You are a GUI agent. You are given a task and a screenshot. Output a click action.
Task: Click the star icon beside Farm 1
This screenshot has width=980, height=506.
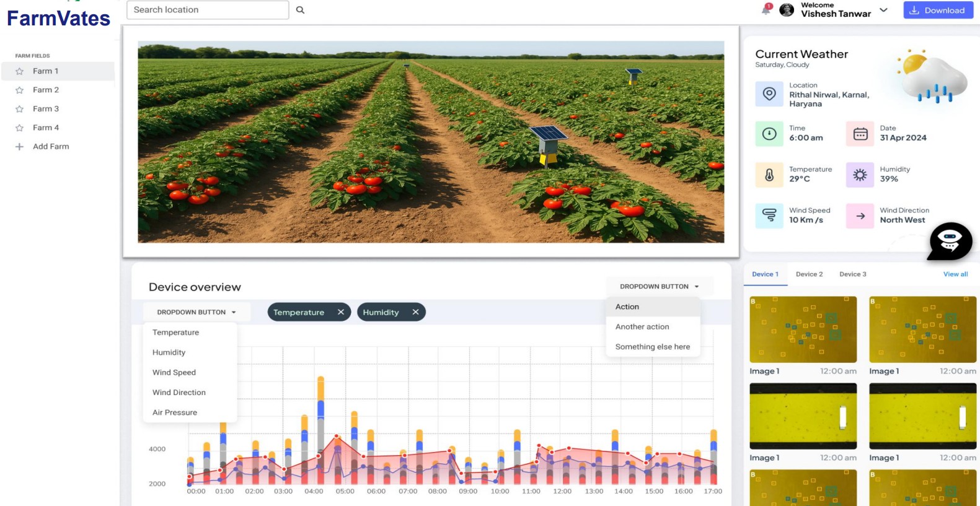(19, 71)
